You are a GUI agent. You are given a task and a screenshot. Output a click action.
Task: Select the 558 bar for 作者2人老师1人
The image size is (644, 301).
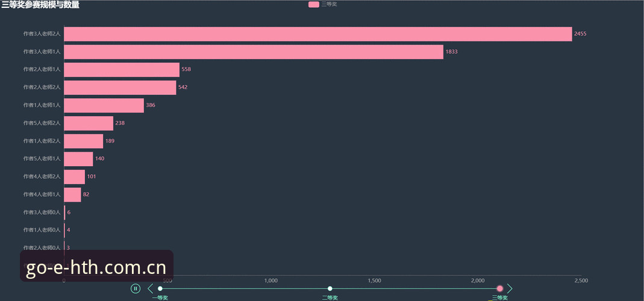pos(122,70)
